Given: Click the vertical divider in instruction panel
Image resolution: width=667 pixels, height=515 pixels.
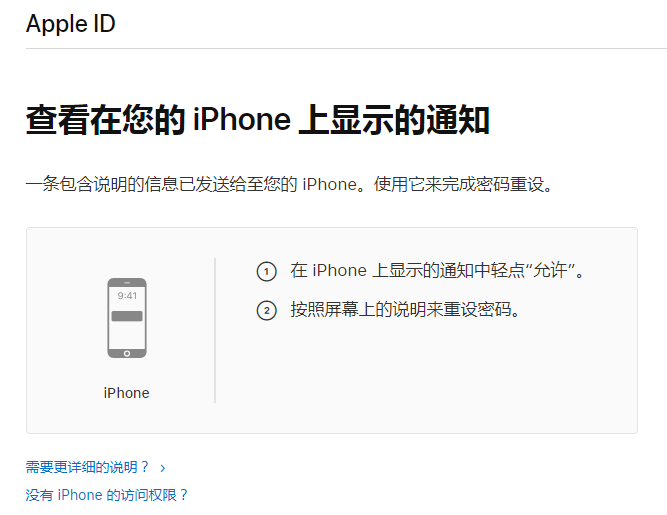Looking at the screenshot, I should 215,330.
